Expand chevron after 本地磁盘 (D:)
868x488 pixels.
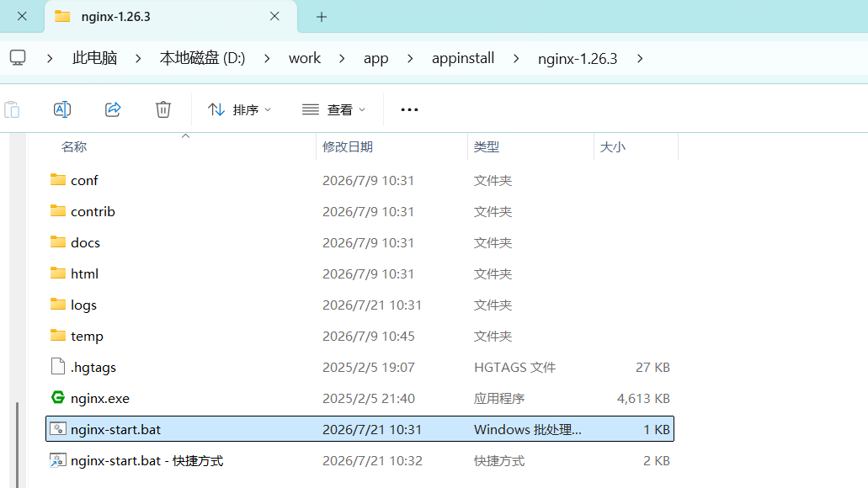pyautogui.click(x=268, y=58)
